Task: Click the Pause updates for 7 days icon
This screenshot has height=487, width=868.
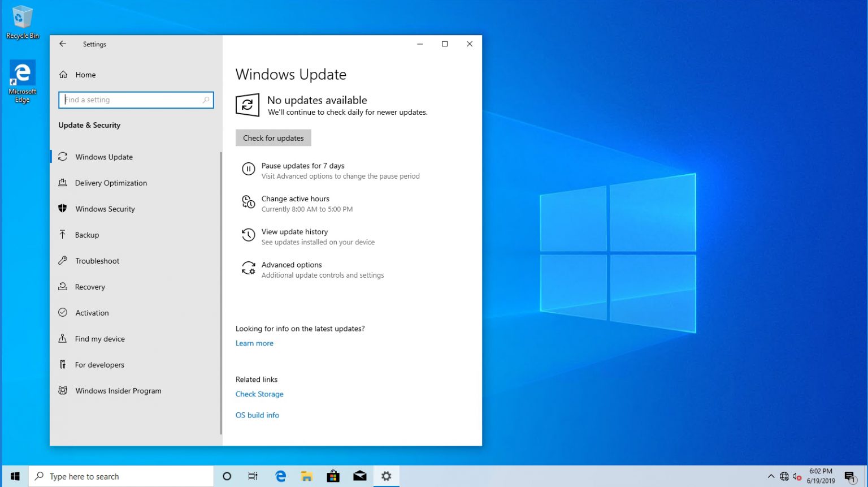Action: 248,169
